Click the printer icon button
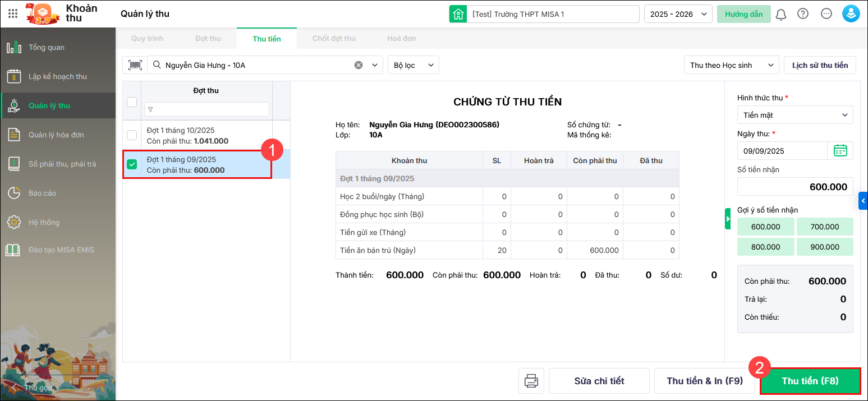 531,381
